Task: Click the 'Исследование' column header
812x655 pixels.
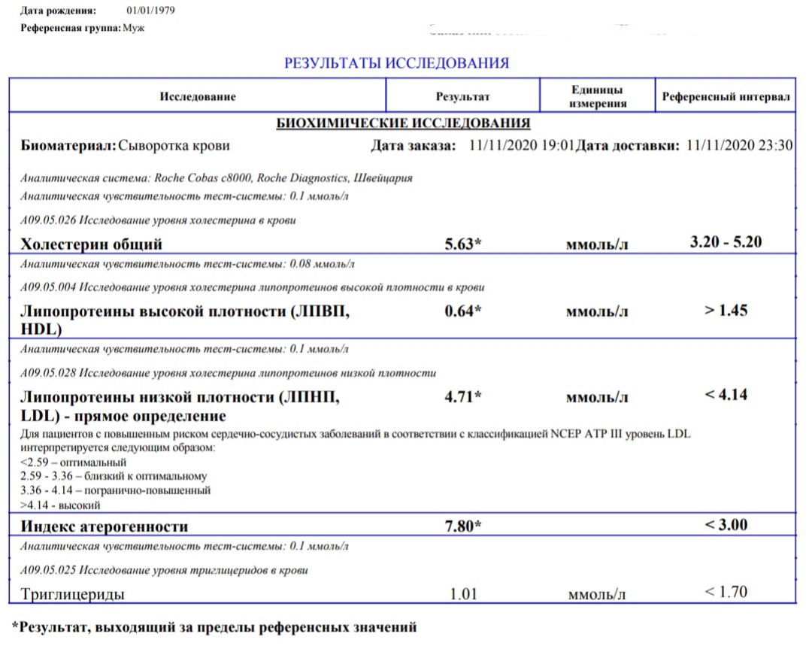Action: click(197, 97)
